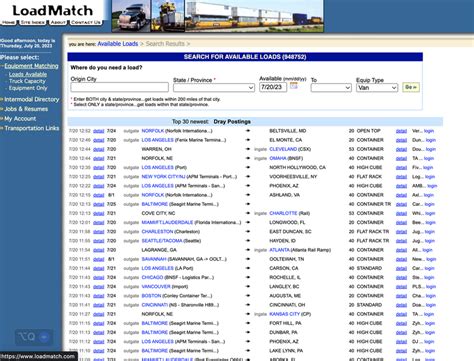Screen dimensions: 474x361
Task: Click login link in Carson, CA row
Action: click(x=429, y=268)
